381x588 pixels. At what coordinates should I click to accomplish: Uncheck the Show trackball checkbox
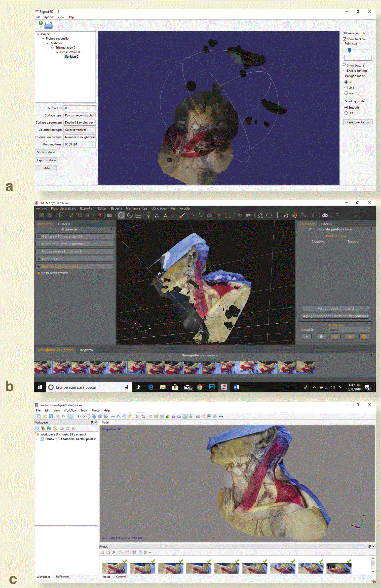pyautogui.click(x=345, y=39)
